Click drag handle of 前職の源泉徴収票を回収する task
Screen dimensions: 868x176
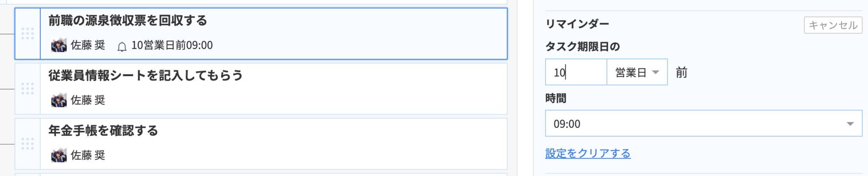(x=28, y=33)
